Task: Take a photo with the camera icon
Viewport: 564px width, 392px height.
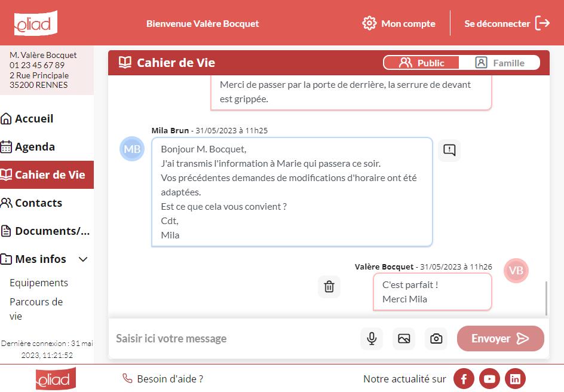Action: click(x=436, y=338)
